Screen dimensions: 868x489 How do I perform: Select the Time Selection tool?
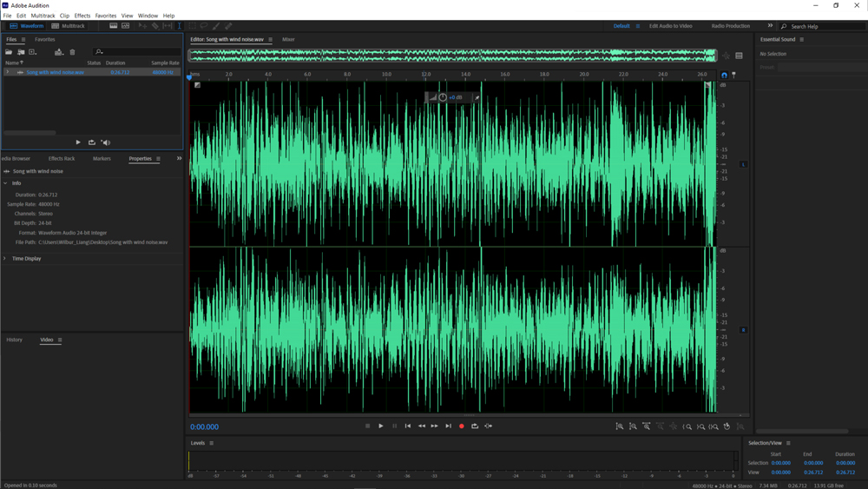[x=180, y=26]
